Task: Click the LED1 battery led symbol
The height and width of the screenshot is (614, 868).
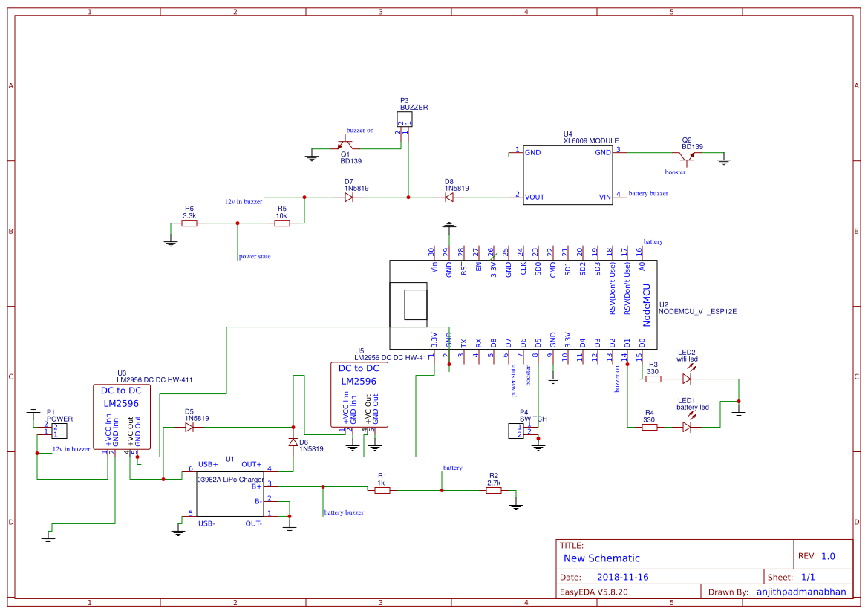Action: (687, 425)
